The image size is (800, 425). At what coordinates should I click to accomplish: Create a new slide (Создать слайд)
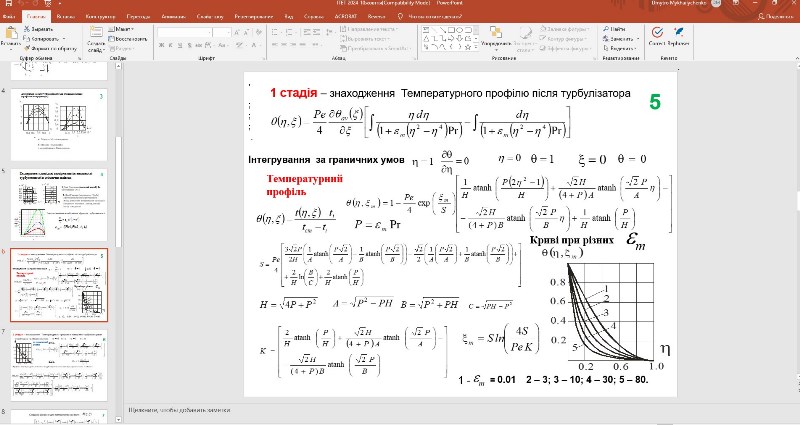(x=96, y=40)
